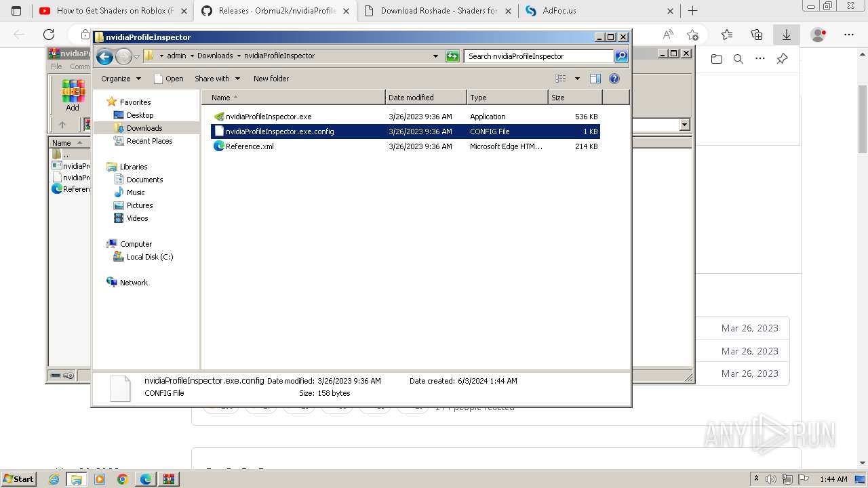The image size is (868, 488).
Task: Open Desktop in navigation pane
Action: (140, 115)
